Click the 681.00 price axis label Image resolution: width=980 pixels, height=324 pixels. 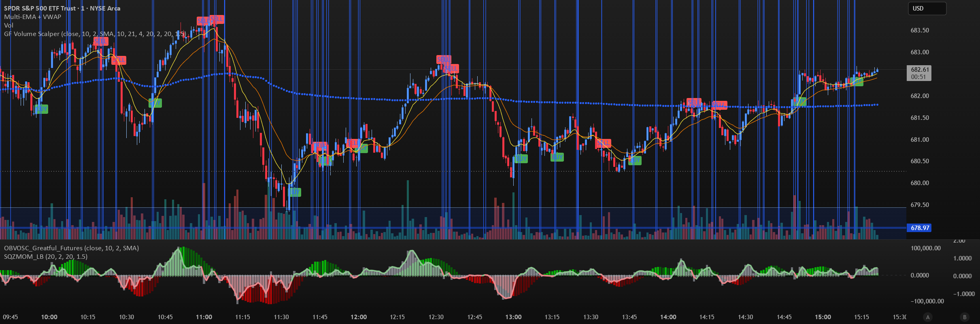click(920, 140)
